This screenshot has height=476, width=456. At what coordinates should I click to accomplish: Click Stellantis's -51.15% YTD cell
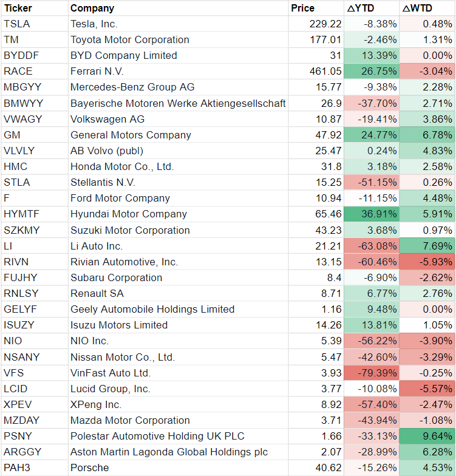[x=371, y=182]
